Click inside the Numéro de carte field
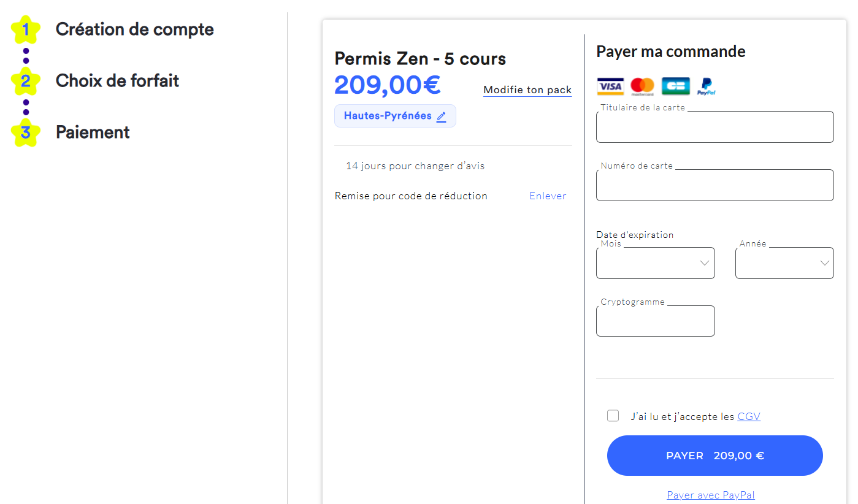The image size is (858, 504). coord(714,185)
